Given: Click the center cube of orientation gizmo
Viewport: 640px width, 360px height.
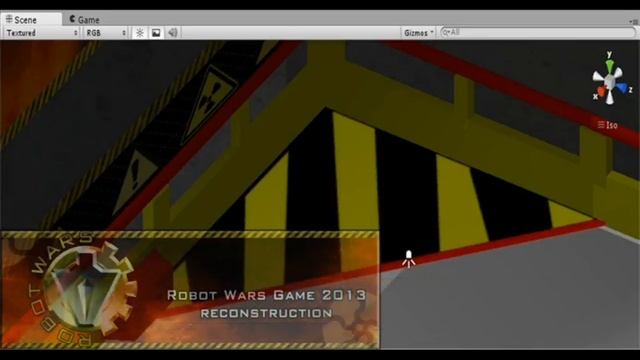Looking at the screenshot, I should [610, 82].
